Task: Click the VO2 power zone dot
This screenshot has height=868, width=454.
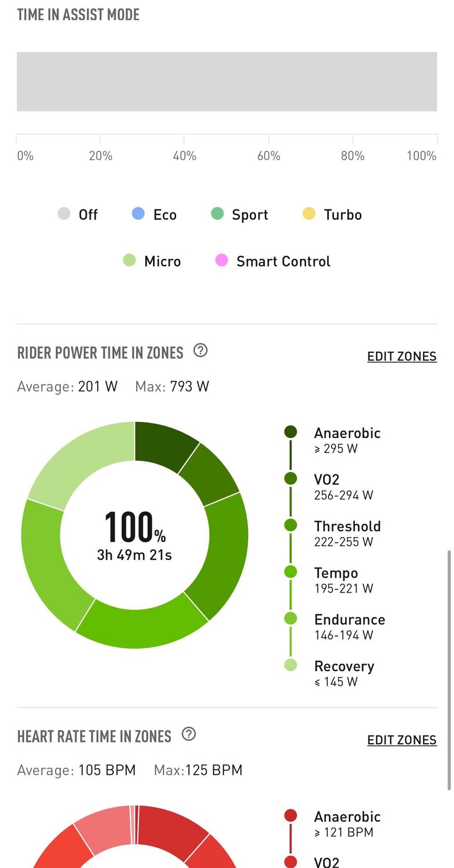Action: (x=291, y=479)
